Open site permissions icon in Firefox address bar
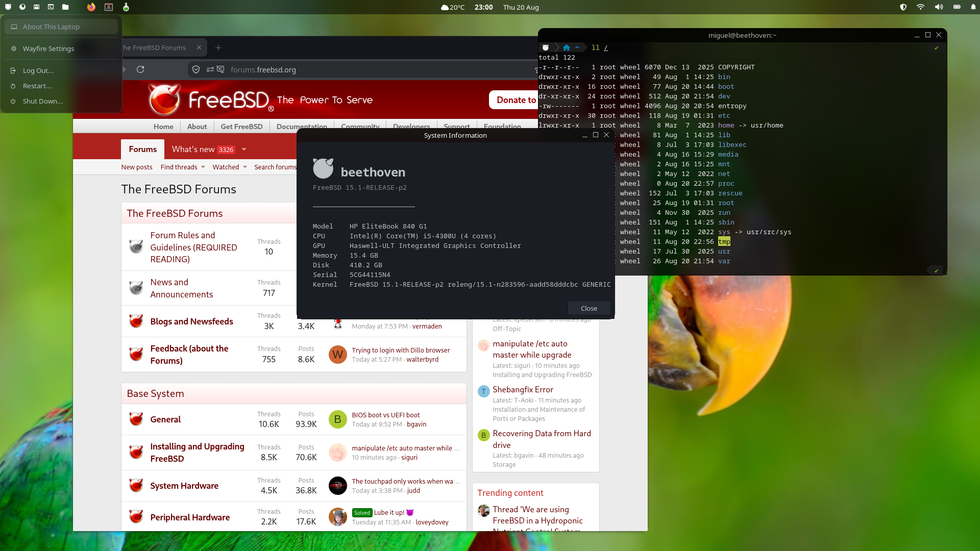 [210, 69]
